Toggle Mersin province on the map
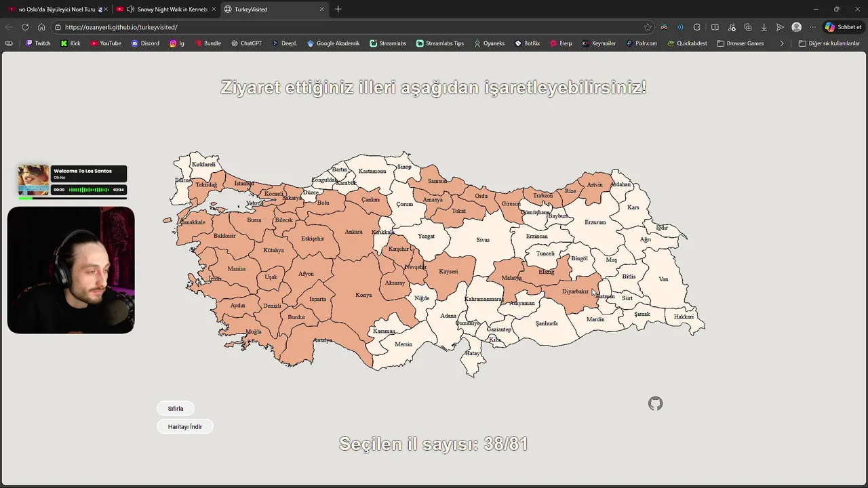 pos(403,344)
